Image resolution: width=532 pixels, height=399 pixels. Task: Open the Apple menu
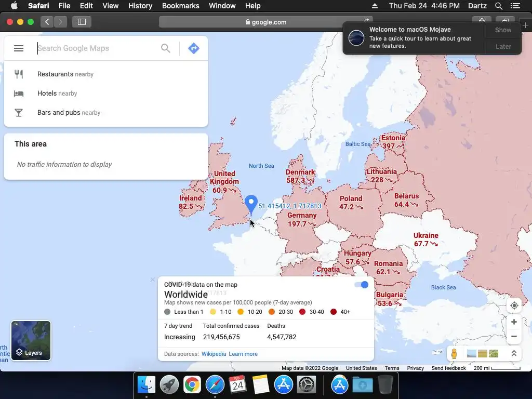pyautogui.click(x=14, y=6)
